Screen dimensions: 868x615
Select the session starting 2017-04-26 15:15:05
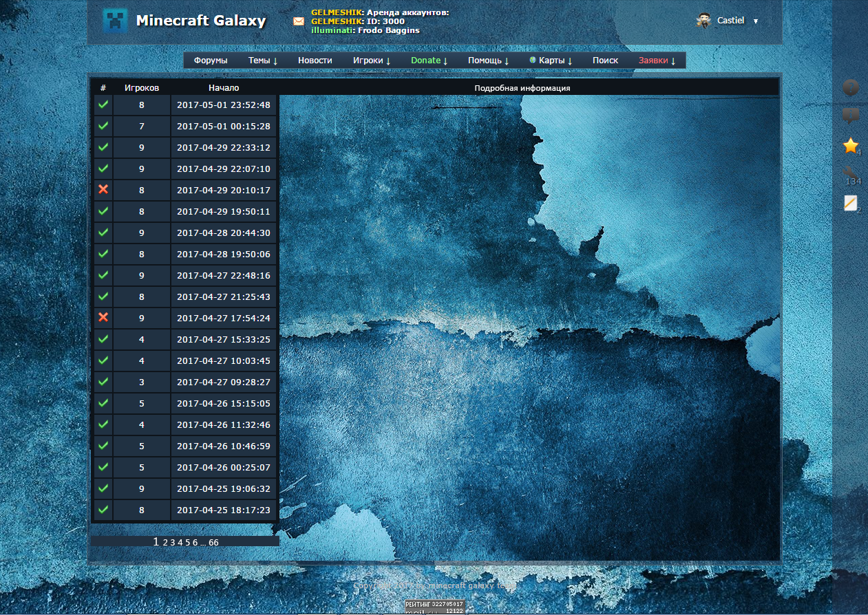point(223,404)
